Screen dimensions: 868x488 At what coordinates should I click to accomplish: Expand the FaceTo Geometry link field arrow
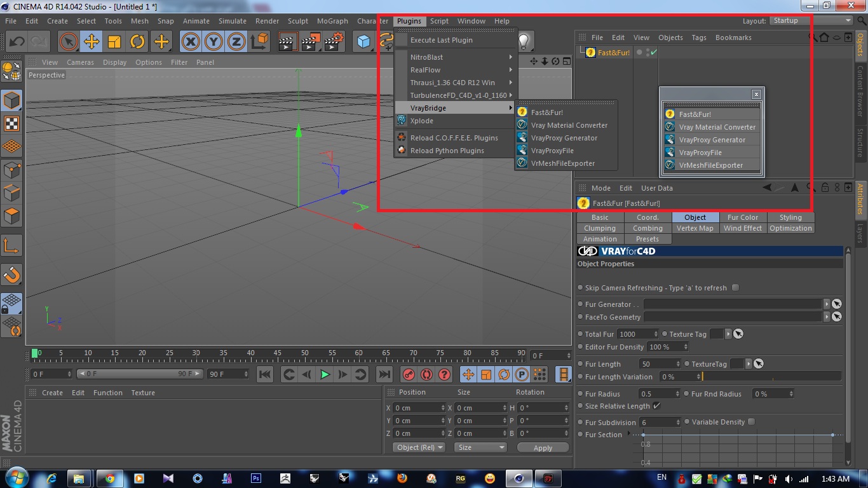[827, 317]
